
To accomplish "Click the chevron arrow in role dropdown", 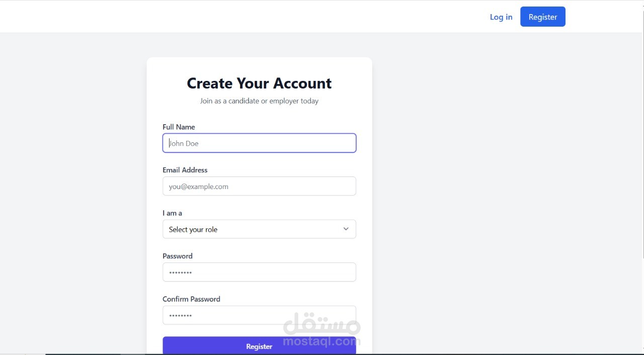I will 346,229.
